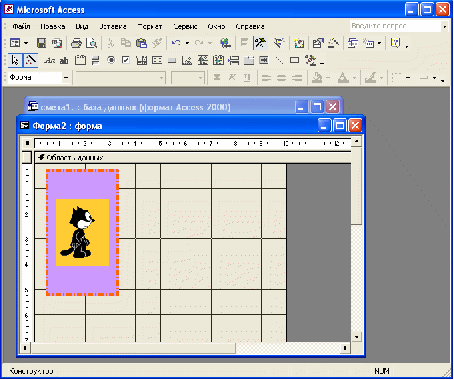Click the Line/Border Color brush button
The width and height of the screenshot is (454, 380).
click(x=370, y=78)
